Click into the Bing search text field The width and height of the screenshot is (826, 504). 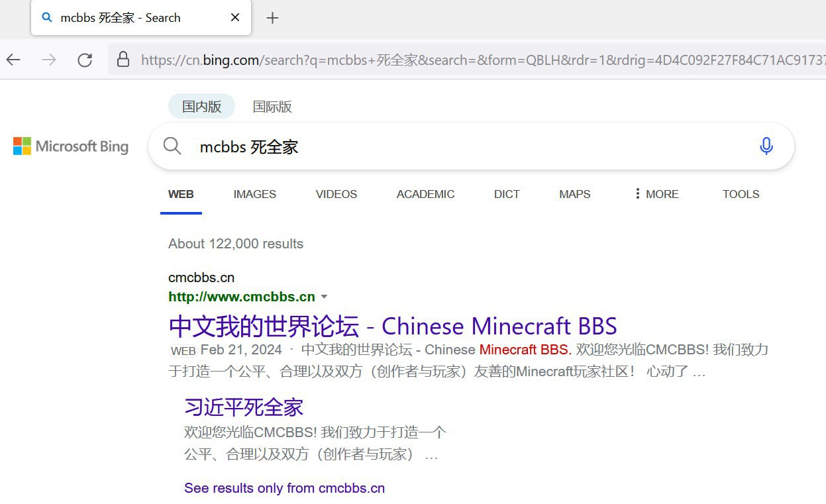click(x=470, y=146)
